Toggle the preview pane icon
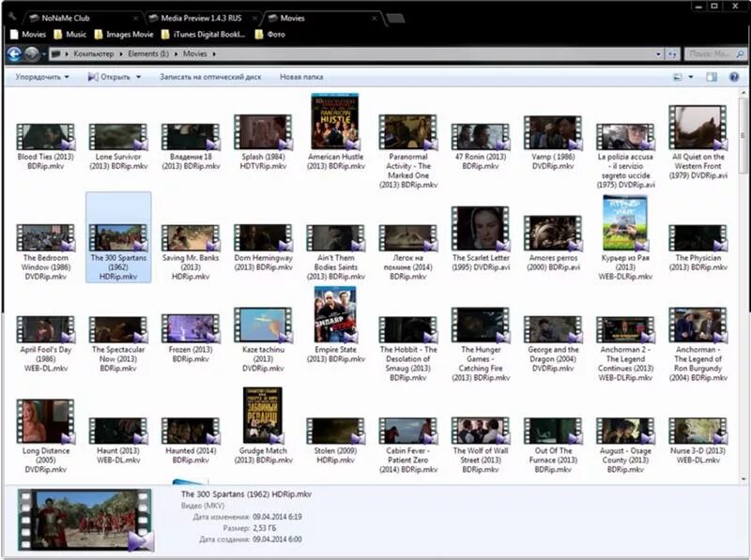 (712, 77)
